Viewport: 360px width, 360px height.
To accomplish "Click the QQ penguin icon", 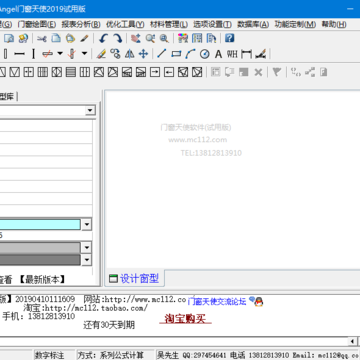I will (x=258, y=301).
